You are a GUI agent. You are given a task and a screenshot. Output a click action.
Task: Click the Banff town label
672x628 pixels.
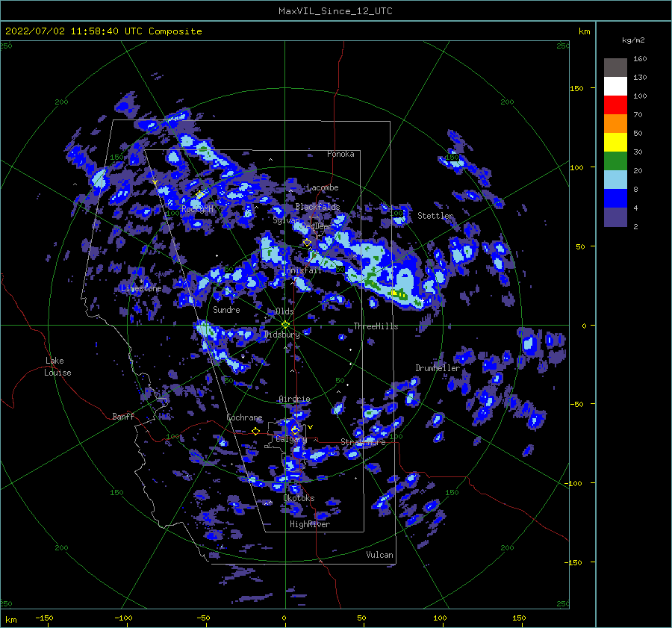[x=123, y=416]
